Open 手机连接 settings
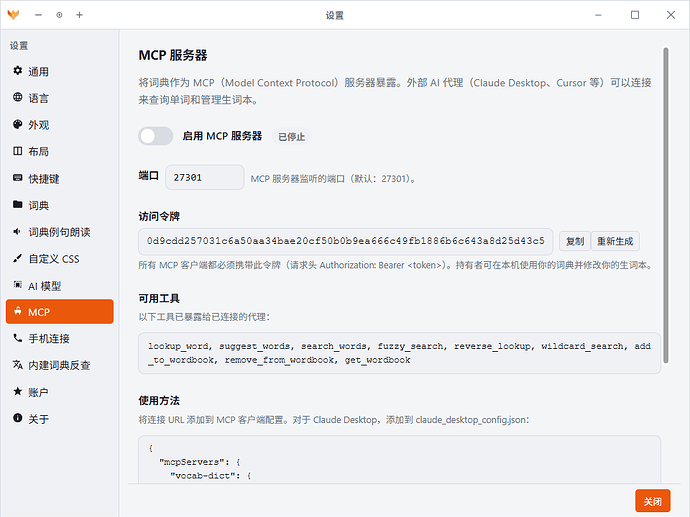Screen dimensions: 690x517 click(x=59, y=338)
